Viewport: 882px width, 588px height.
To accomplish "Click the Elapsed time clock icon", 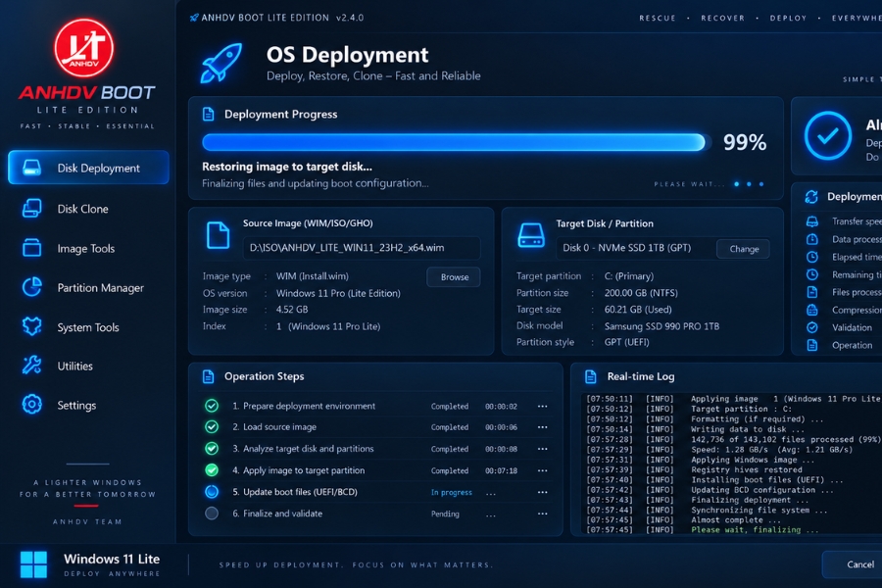I will (x=812, y=257).
